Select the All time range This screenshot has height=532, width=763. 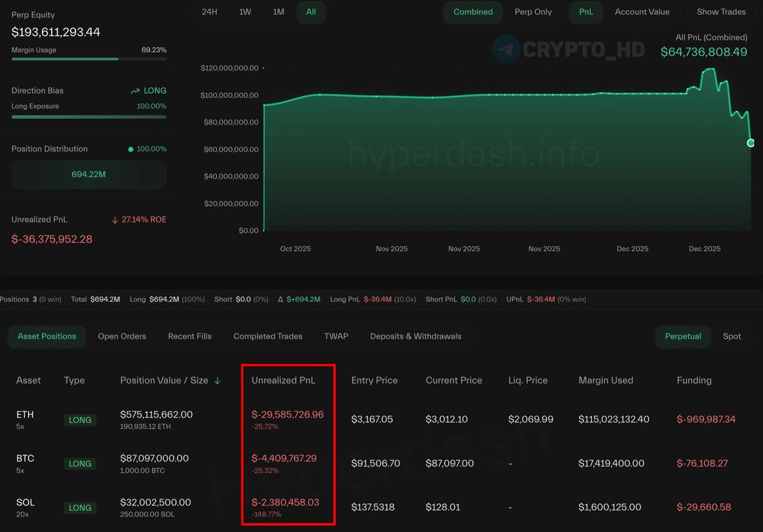coord(311,12)
